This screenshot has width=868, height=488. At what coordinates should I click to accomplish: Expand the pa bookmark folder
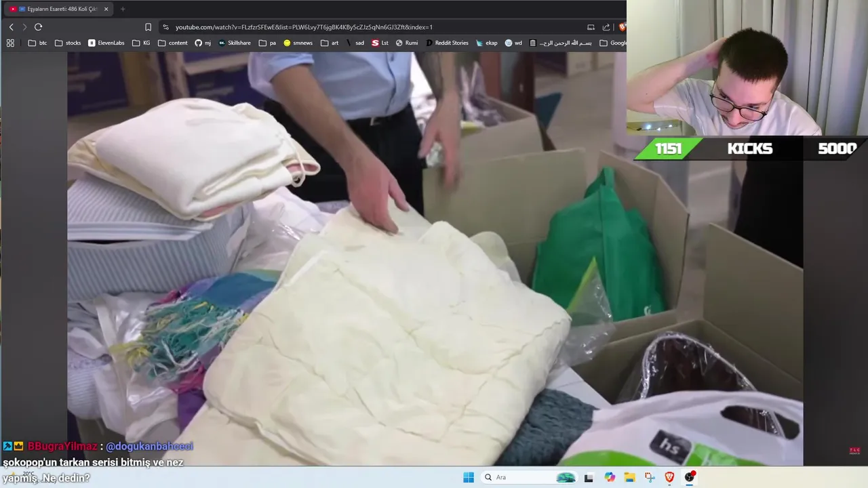tap(268, 43)
